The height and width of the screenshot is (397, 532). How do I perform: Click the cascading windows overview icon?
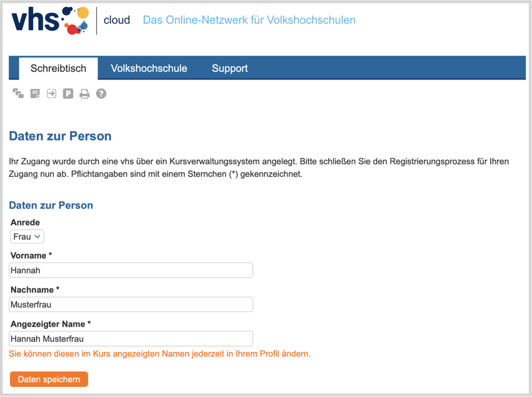(x=18, y=94)
